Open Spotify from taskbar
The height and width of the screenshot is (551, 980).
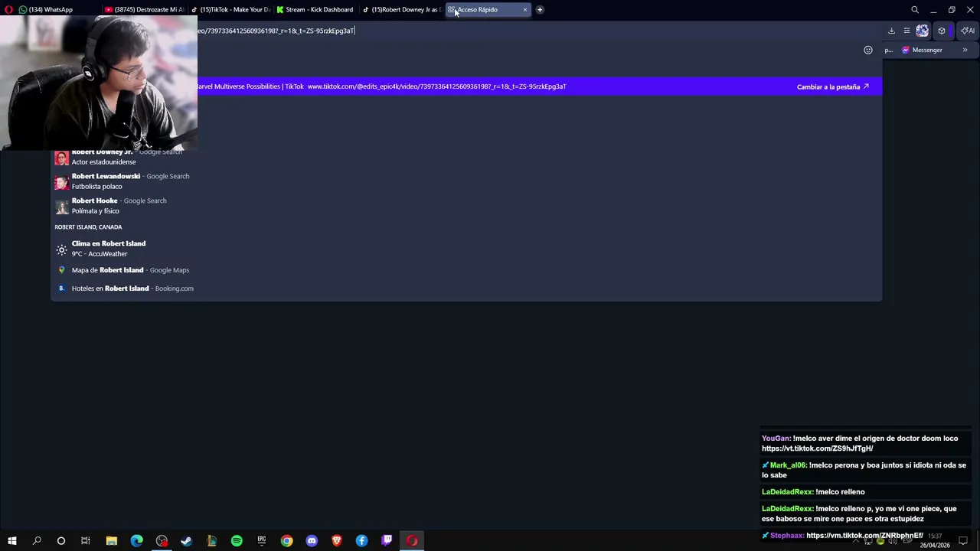(x=237, y=541)
